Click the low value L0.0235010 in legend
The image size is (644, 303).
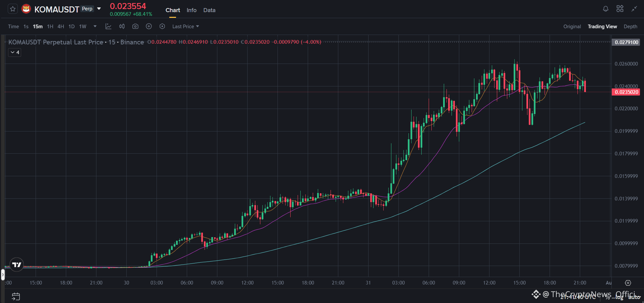point(224,42)
